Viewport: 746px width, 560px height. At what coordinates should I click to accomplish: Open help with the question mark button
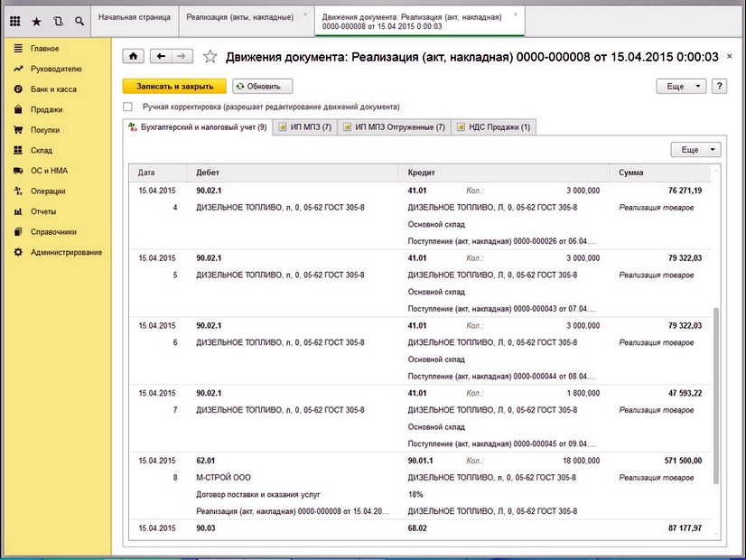(720, 87)
